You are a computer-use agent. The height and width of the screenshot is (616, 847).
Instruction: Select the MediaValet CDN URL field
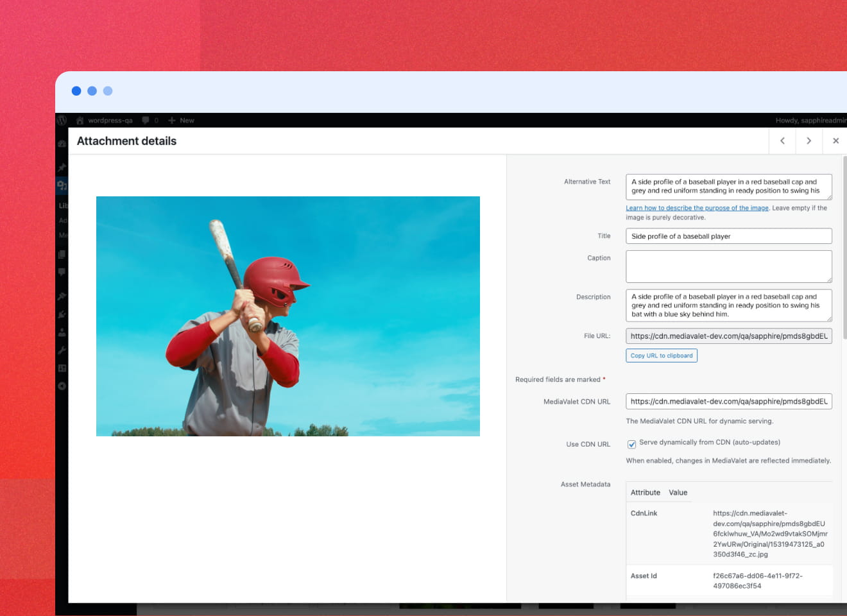729,402
